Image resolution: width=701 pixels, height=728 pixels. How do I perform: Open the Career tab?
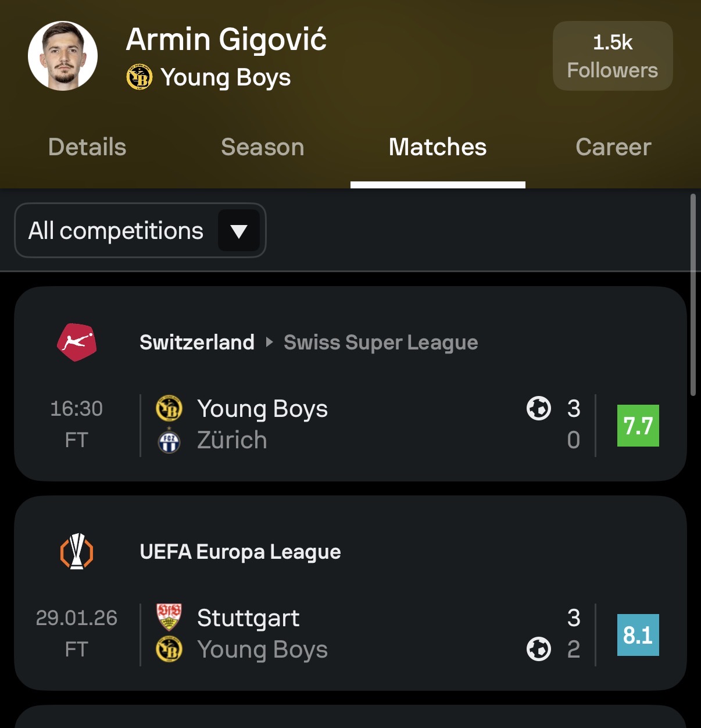pos(613,147)
